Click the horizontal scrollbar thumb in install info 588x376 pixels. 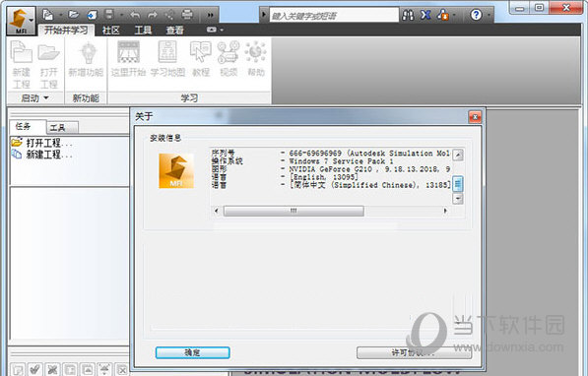(x=294, y=211)
